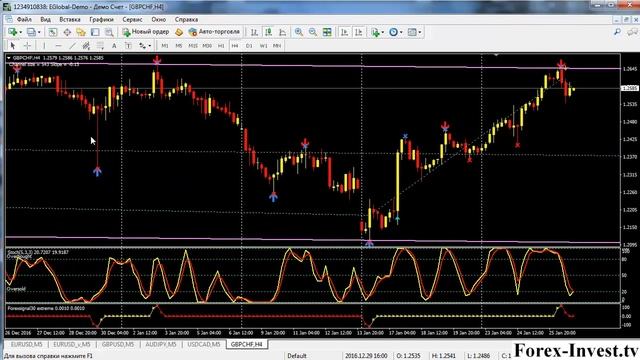Switch to M1 timeframe
Image resolution: width=640 pixels, height=360 pixels.
165,46
